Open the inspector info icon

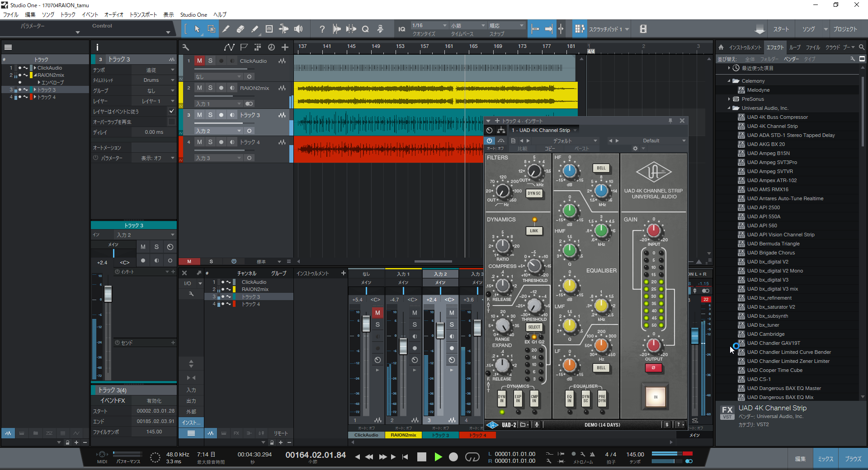pyautogui.click(x=97, y=47)
